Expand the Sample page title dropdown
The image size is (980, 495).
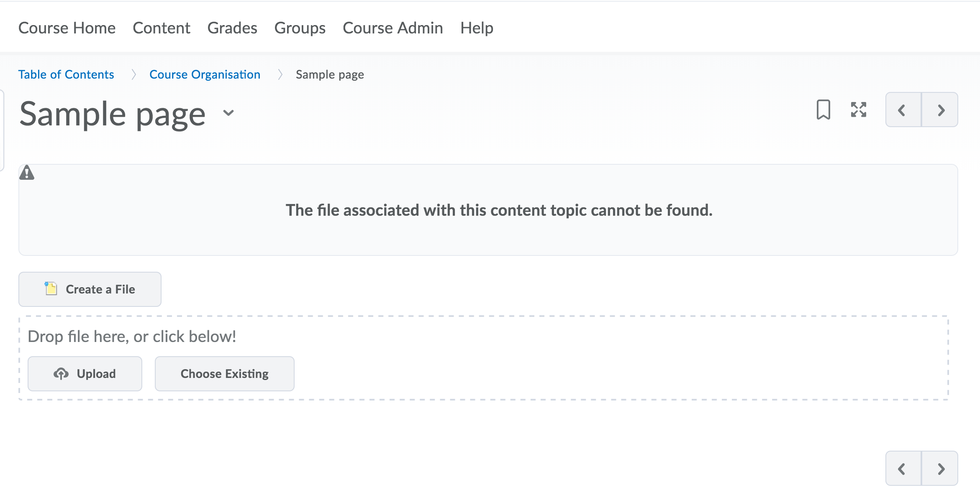point(228,113)
